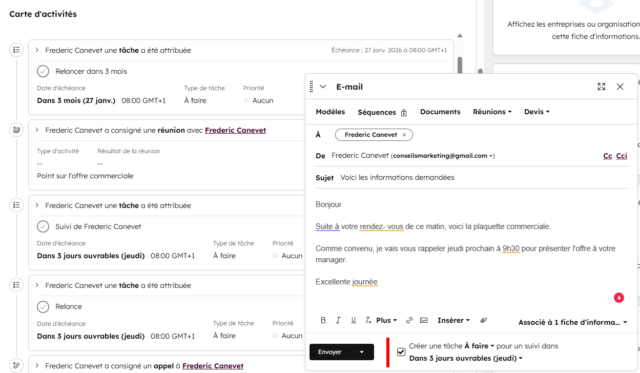Mark 'Relancer dans 3 mois' task as complete
The image size is (640, 373).
43,71
